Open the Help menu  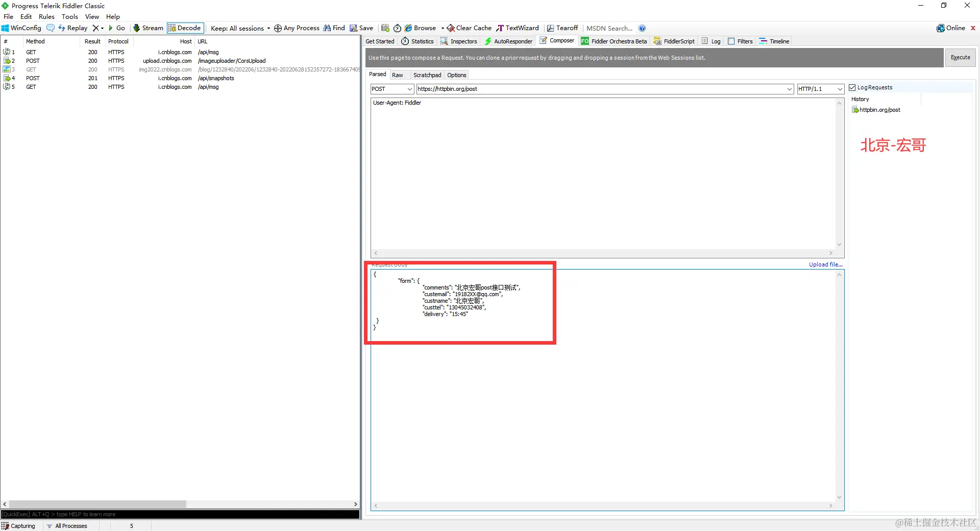click(113, 16)
